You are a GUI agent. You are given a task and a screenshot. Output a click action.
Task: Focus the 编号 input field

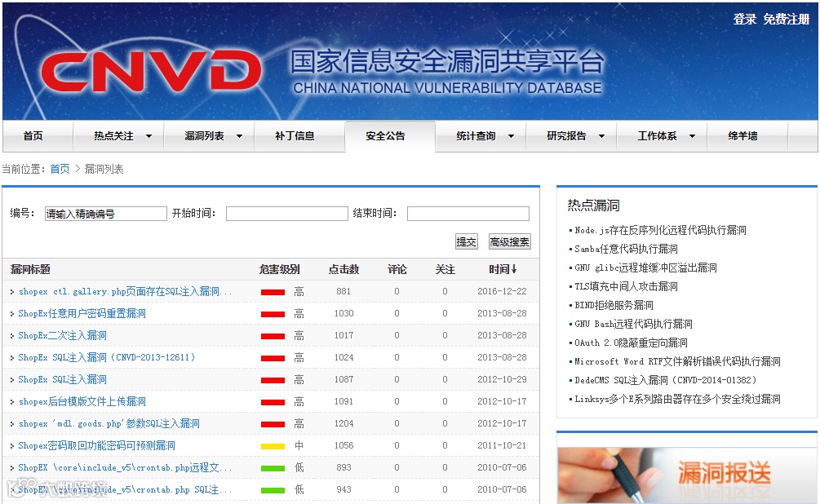(x=105, y=214)
